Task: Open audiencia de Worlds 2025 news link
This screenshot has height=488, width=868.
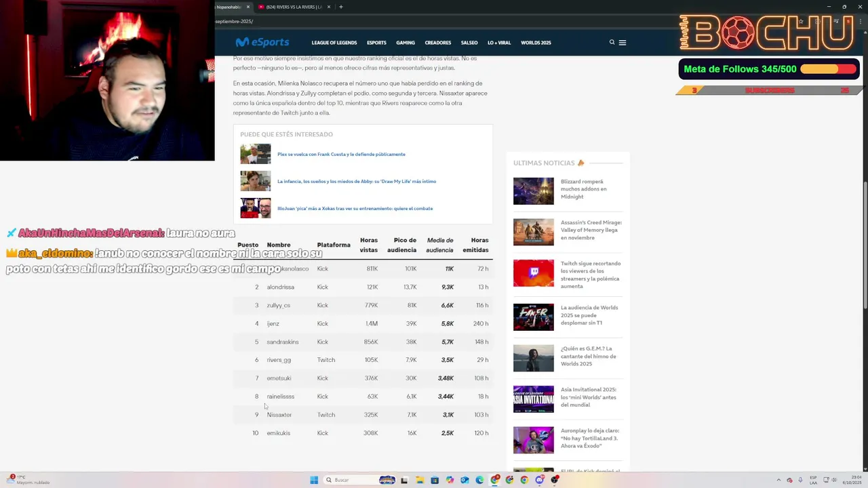Action: tap(589, 315)
